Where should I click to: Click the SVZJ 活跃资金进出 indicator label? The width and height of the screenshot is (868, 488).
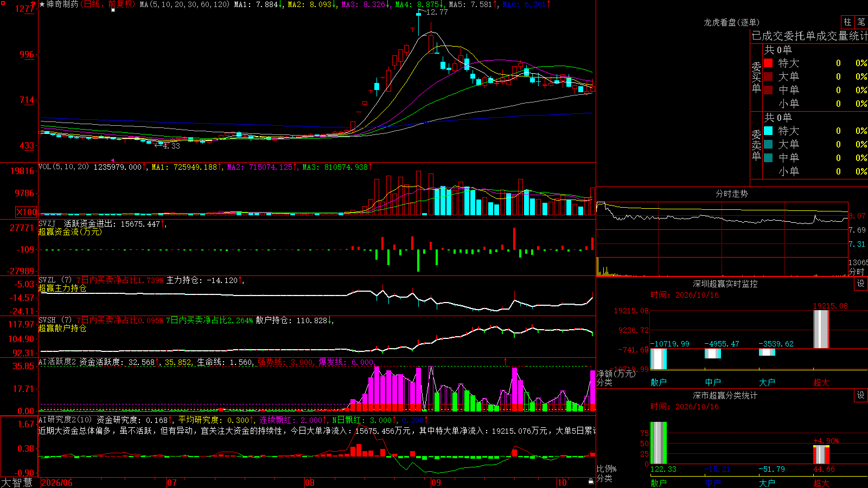(76, 223)
